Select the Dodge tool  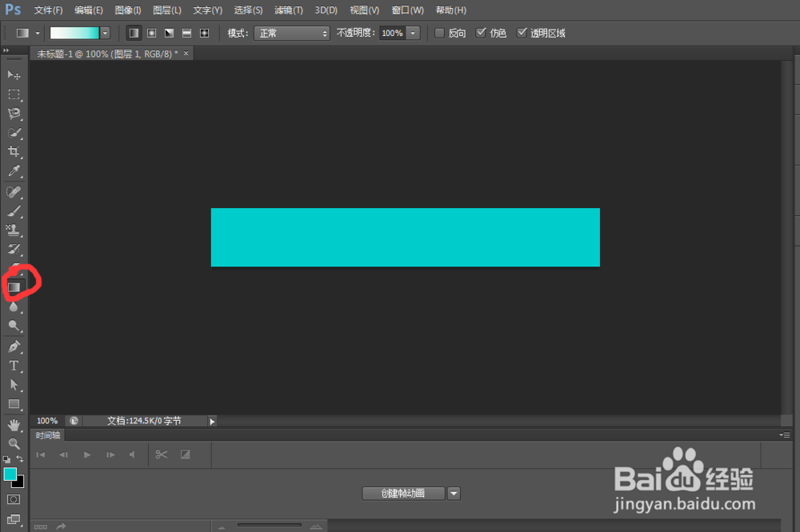pos(14,326)
